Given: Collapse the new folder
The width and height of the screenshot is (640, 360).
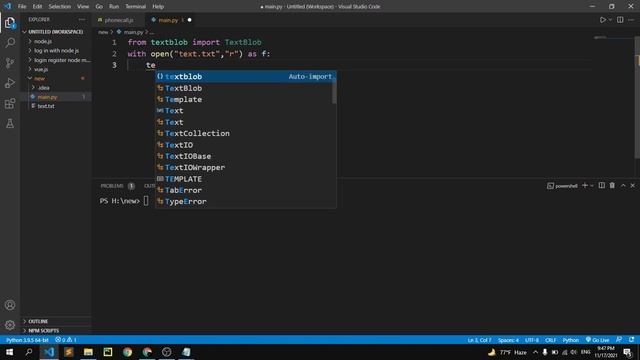Looking at the screenshot, I should tap(39, 78).
